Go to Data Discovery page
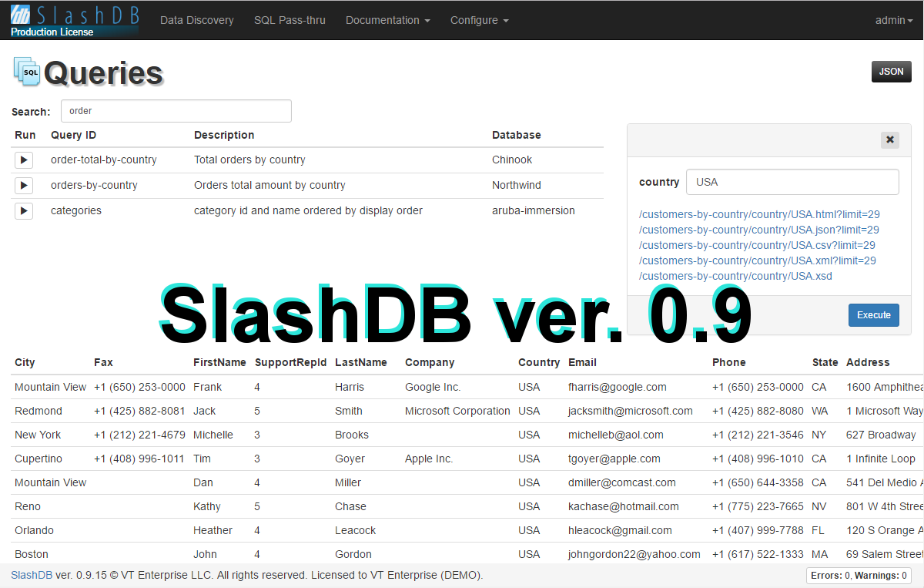Viewport: 924px width, 588px height. click(x=197, y=21)
